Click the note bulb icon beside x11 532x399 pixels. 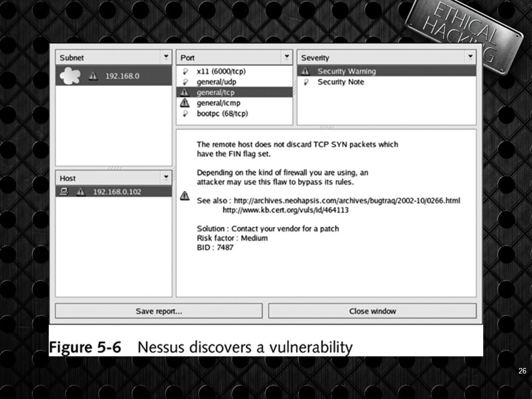(x=185, y=71)
